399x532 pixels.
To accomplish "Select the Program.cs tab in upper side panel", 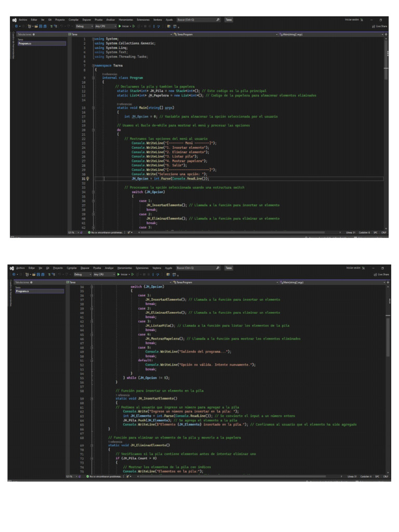I will 25,43.
